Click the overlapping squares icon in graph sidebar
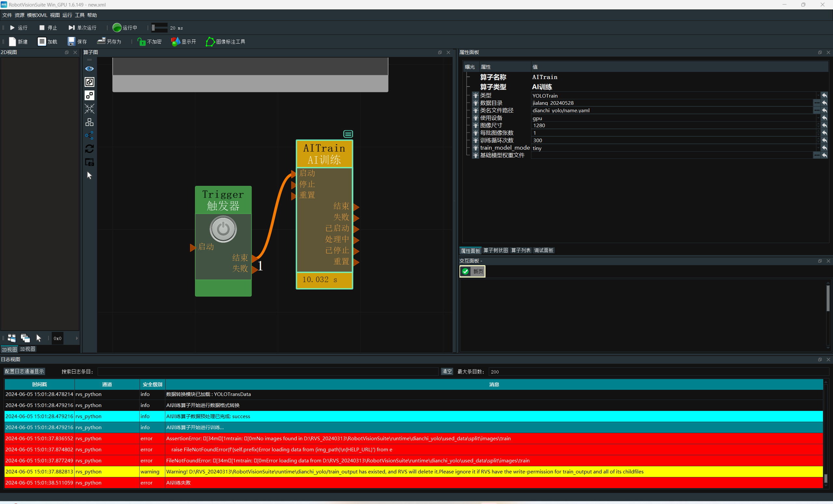This screenshot has height=504, width=833. 89,82
